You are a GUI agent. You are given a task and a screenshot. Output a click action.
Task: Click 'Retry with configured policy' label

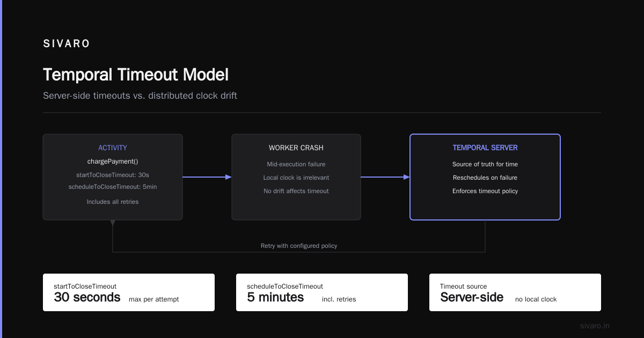pyautogui.click(x=299, y=246)
